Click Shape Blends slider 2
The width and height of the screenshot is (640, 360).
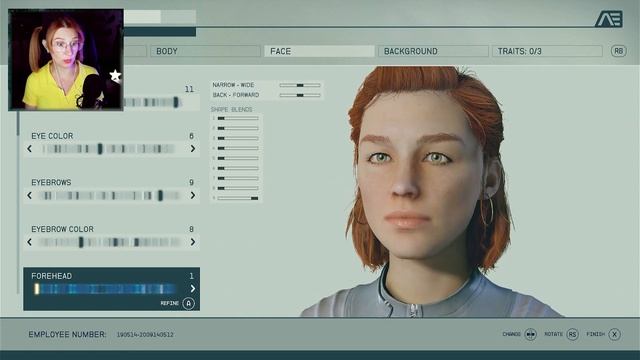pos(238,128)
